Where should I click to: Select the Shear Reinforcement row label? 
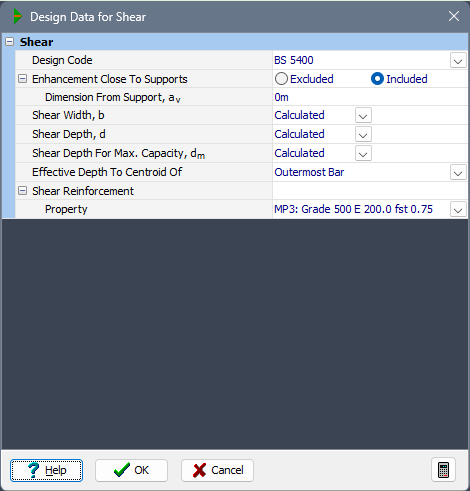coord(83,191)
